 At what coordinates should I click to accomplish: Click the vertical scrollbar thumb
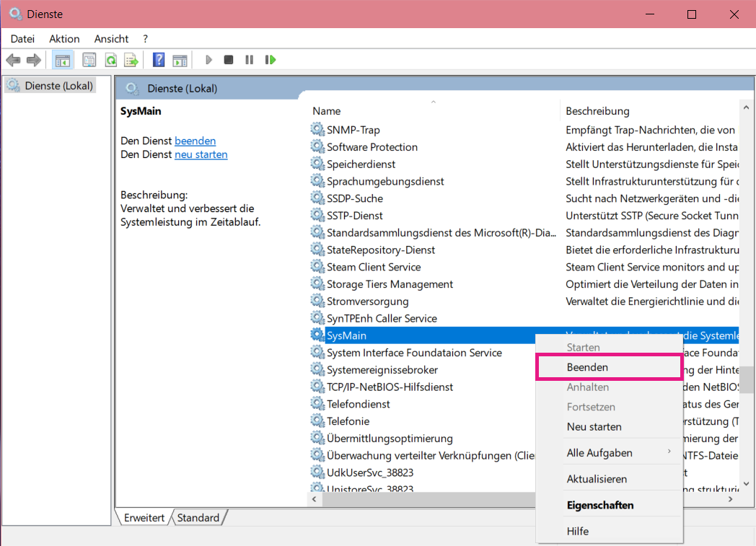click(x=747, y=379)
